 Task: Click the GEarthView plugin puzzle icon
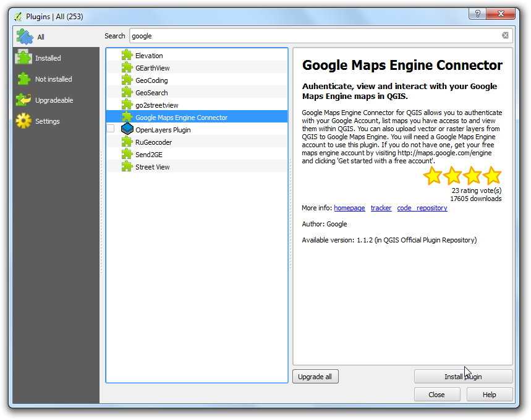[127, 68]
